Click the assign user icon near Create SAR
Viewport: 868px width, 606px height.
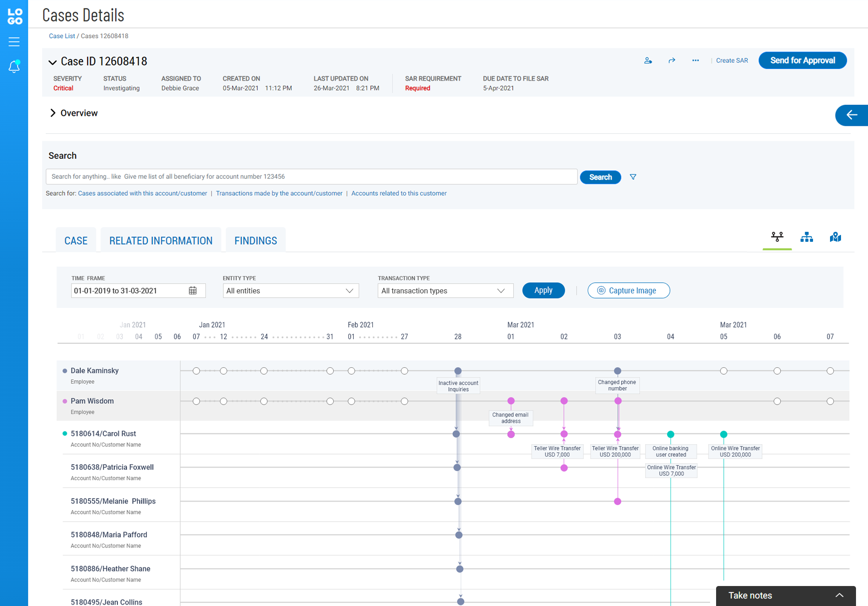[x=648, y=60]
